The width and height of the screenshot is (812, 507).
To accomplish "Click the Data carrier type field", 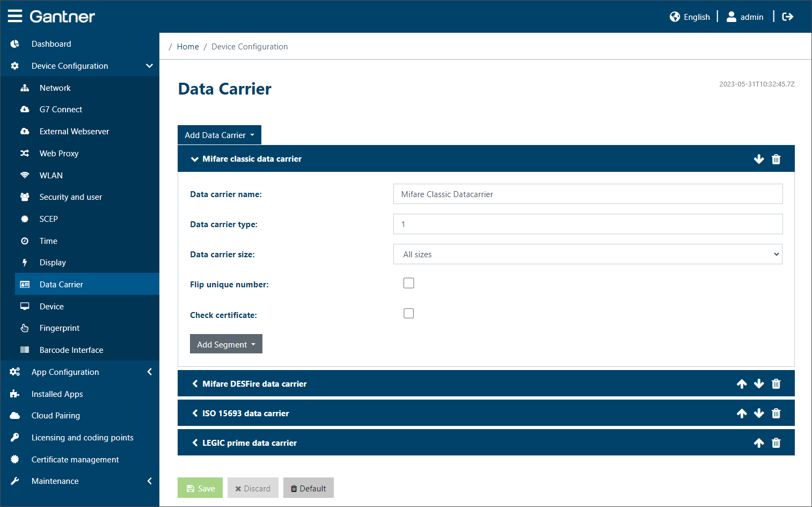I will (588, 224).
